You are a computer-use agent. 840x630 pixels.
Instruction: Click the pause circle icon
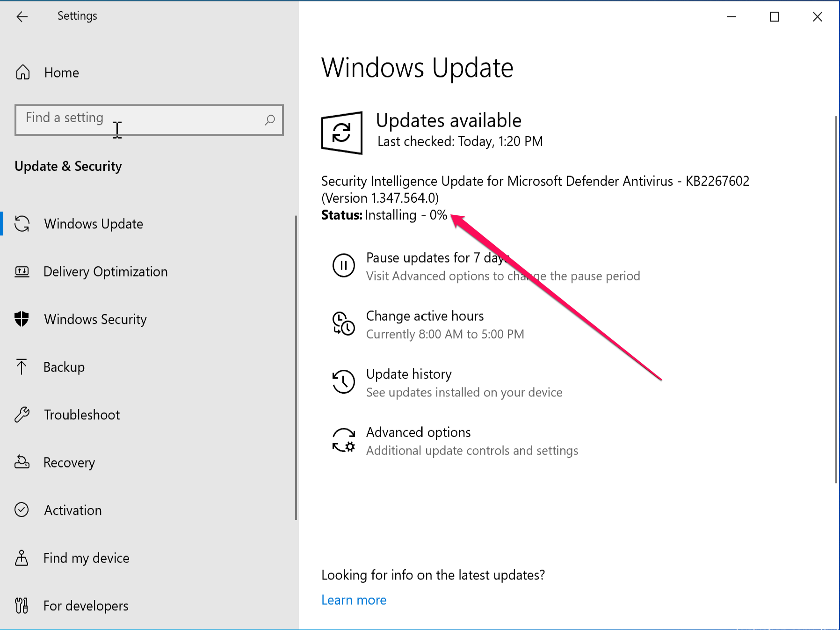[344, 265]
